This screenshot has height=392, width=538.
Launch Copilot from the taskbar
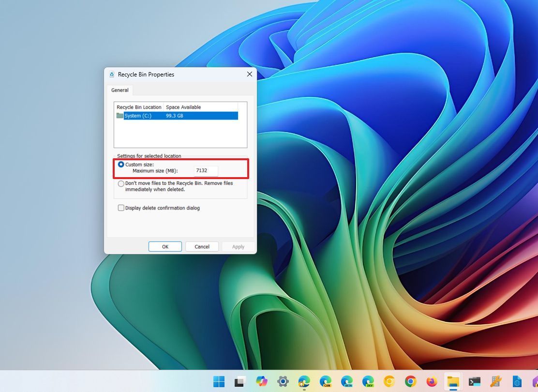[x=261, y=382]
